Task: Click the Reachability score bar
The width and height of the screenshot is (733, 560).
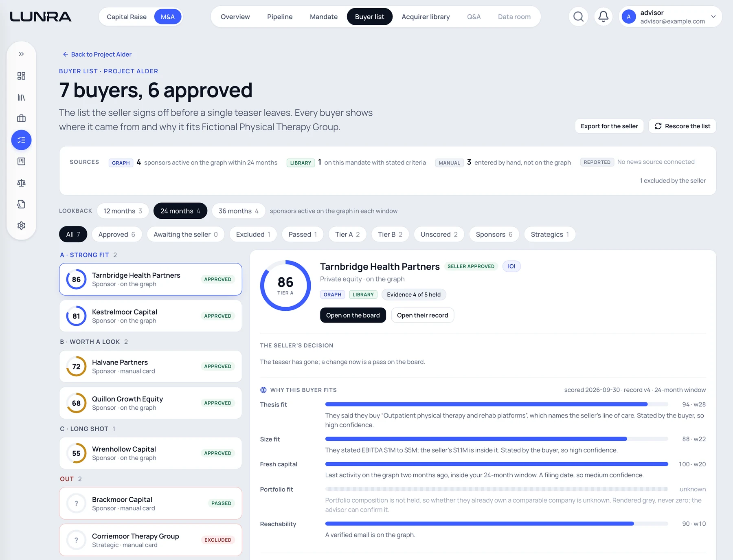Action: pos(496,524)
